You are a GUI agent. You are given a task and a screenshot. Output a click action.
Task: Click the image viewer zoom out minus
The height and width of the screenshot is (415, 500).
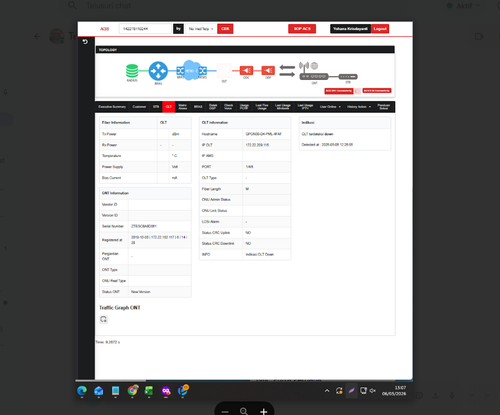pos(225,412)
